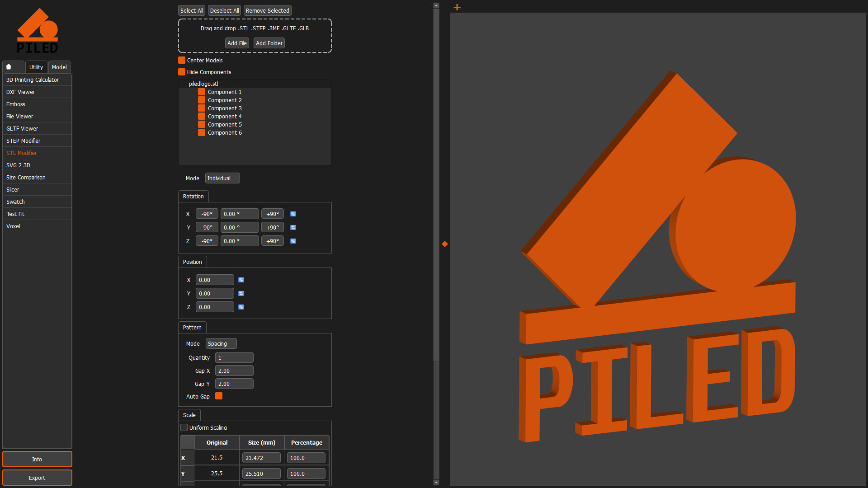Reset the Z rotation value
This screenshot has height=488, width=868.
[x=293, y=241]
